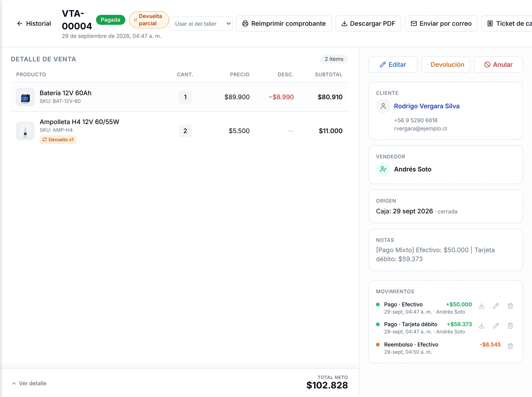Click the 'Devuelta parcial' status badge
Screen dimensions: 532x397
coord(149,20)
